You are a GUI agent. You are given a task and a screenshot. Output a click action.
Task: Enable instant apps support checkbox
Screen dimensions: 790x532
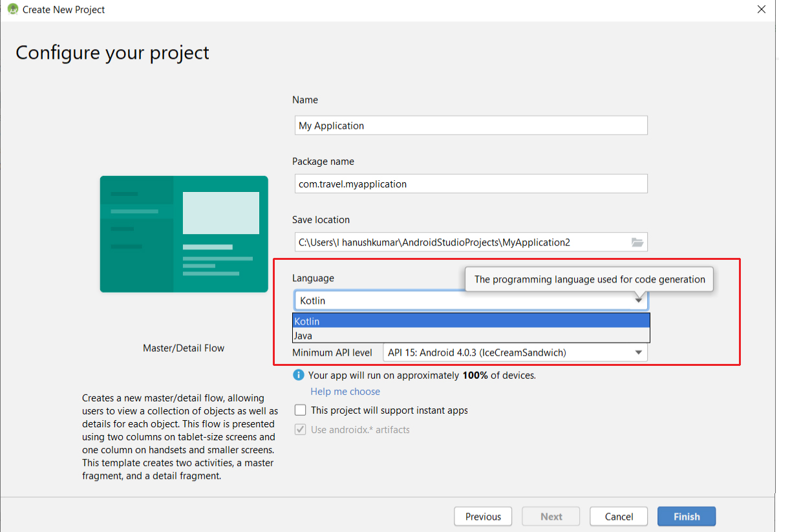[301, 410]
